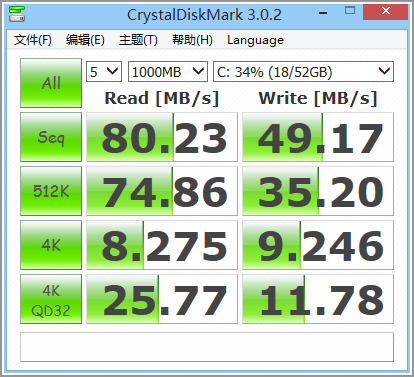Click the Read [MB/s] column header

pyautogui.click(x=162, y=98)
